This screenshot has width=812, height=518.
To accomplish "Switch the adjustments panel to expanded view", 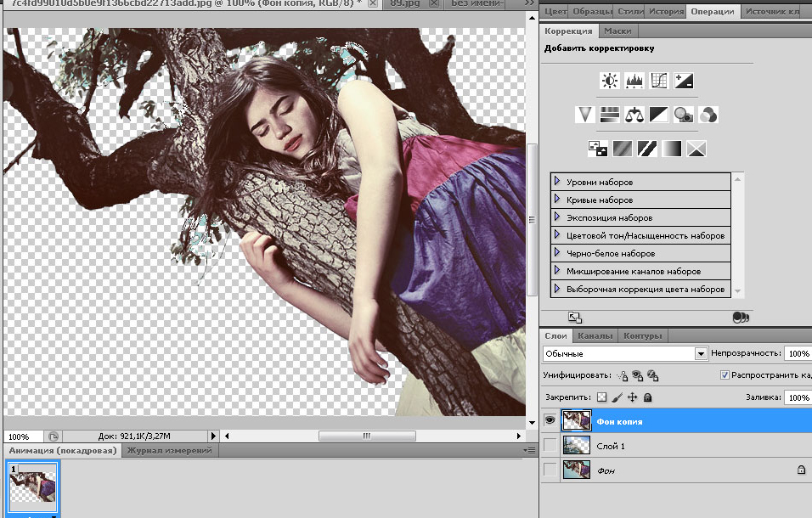I will point(575,318).
